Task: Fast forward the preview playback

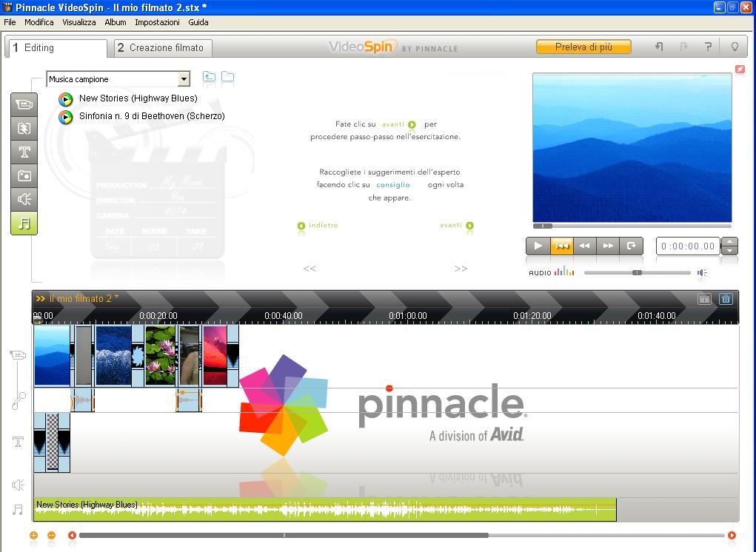Action: (608, 246)
